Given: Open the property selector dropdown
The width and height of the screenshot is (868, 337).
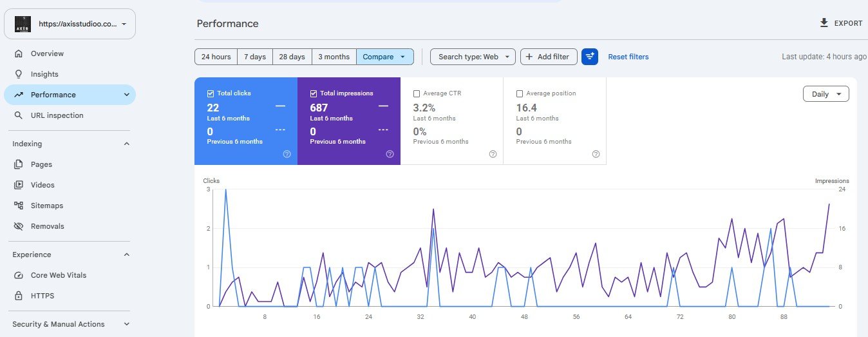Looking at the screenshot, I should tap(70, 24).
